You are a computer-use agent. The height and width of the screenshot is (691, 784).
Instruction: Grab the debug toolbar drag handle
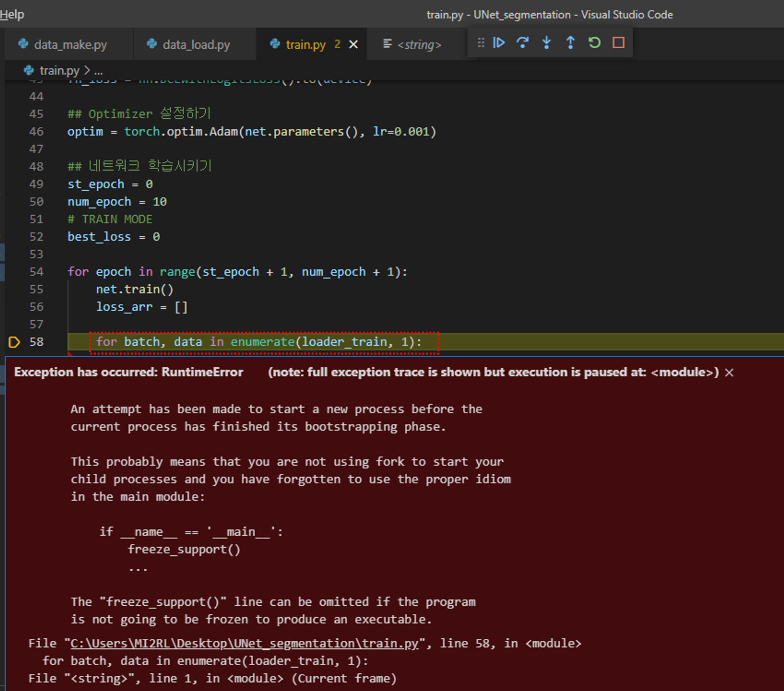pos(481,43)
